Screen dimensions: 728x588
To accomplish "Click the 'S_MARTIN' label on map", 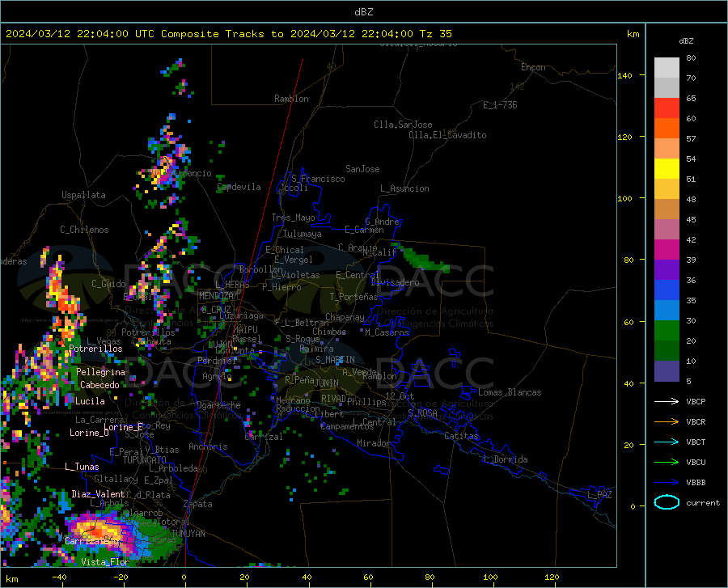I will click(x=335, y=360).
